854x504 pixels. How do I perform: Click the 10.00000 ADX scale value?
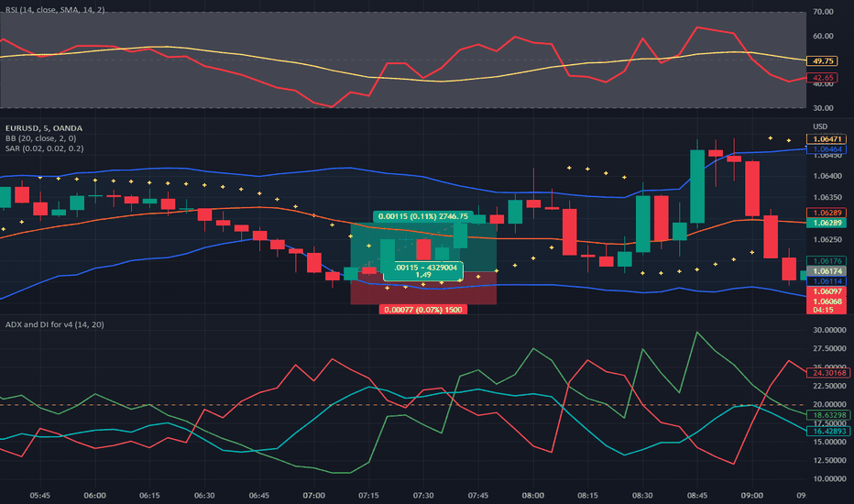coord(829,479)
